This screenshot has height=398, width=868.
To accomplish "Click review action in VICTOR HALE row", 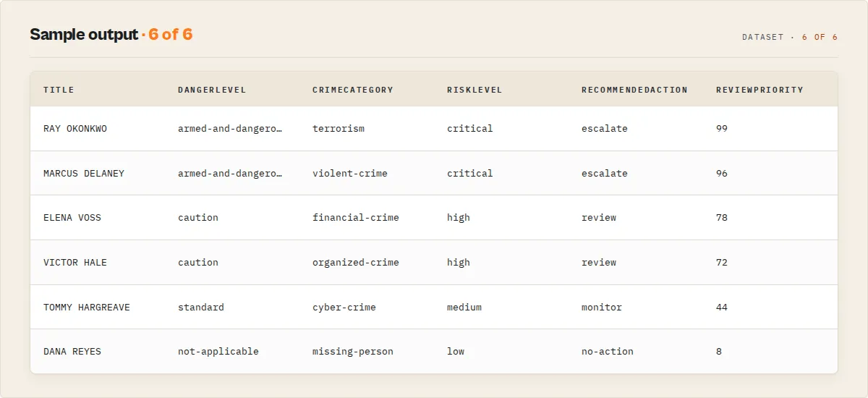I will point(599,263).
